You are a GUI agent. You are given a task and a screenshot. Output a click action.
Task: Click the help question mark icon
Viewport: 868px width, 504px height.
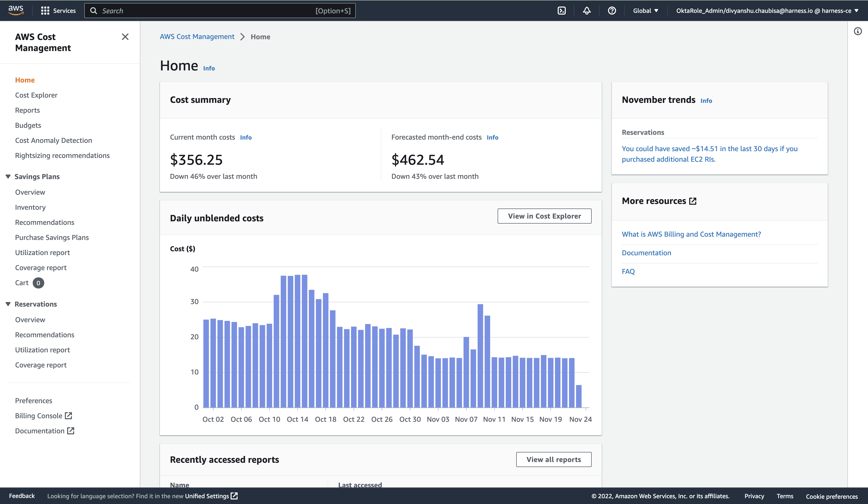tap(612, 11)
